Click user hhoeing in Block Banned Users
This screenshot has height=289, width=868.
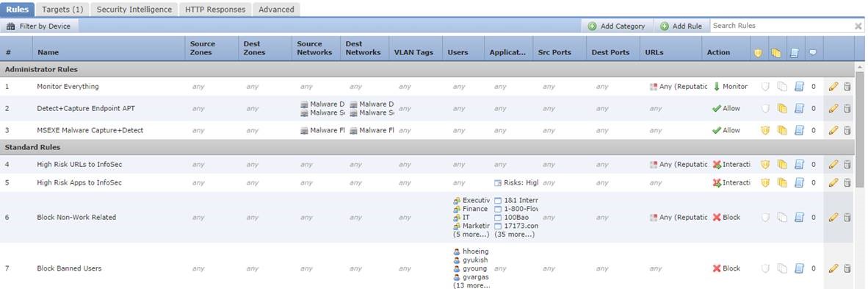click(x=471, y=251)
